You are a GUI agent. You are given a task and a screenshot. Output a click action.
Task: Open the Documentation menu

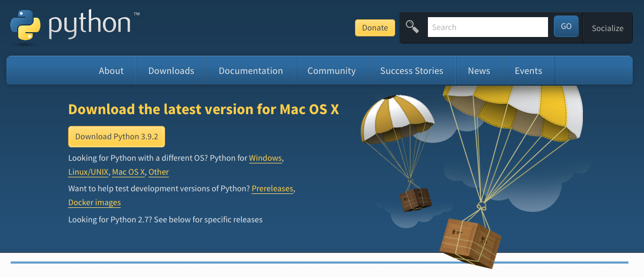click(x=251, y=71)
